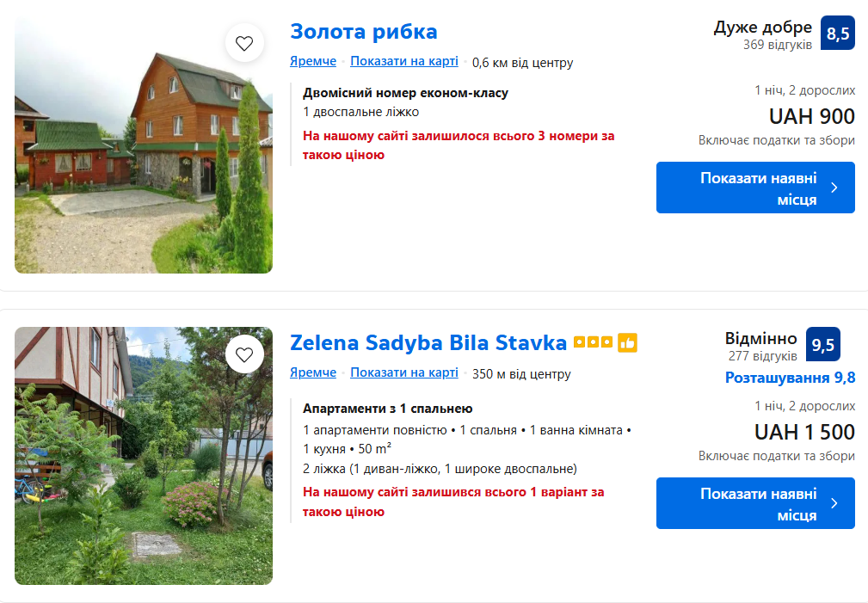Viewport: 868px width, 603px height.
Task: Click the three-star rating icons of Zelena Sadyba
Action: 594,342
